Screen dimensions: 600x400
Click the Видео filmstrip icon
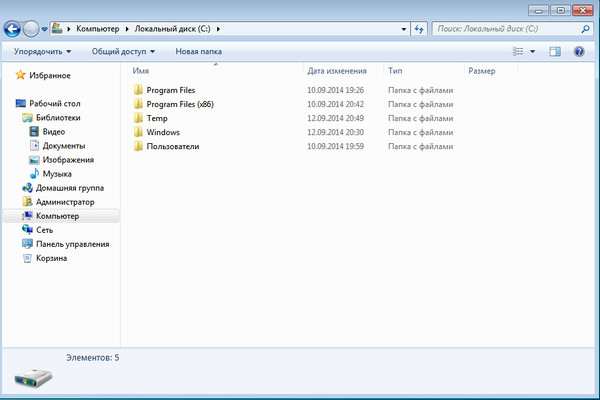point(34,132)
